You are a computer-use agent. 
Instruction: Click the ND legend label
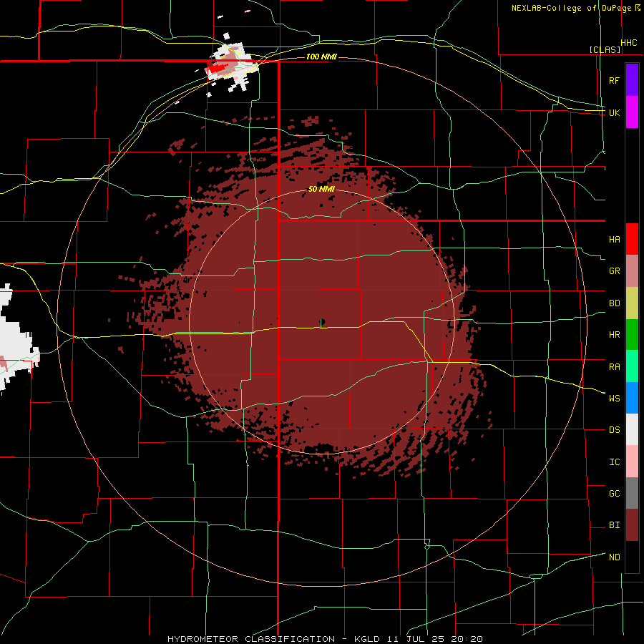[614, 557]
